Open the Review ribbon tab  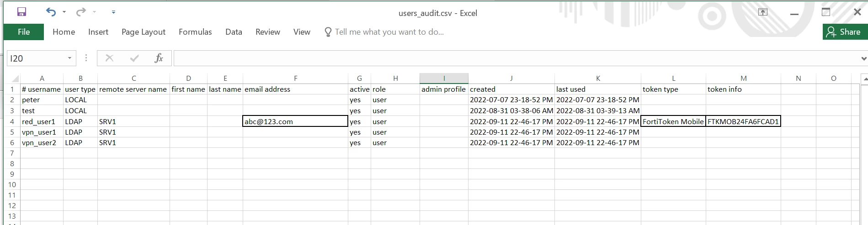(268, 32)
